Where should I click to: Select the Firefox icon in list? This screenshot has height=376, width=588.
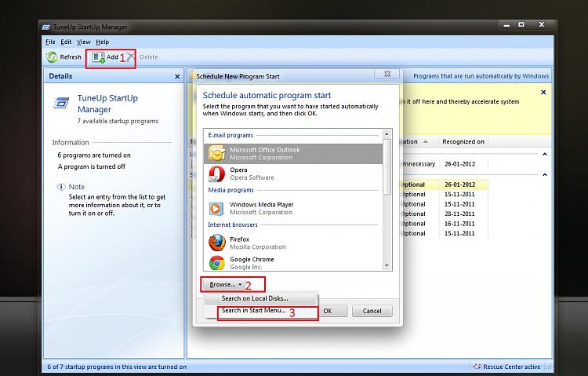click(217, 243)
